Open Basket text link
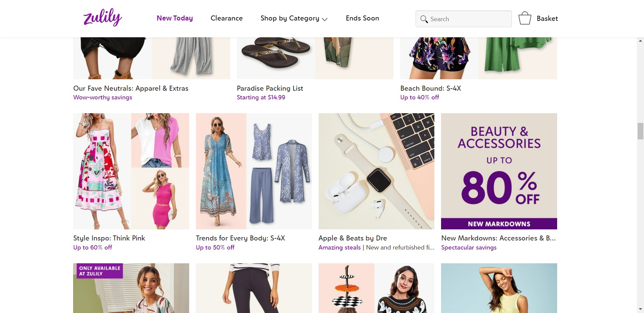The width and height of the screenshot is (644, 313). (x=547, y=18)
